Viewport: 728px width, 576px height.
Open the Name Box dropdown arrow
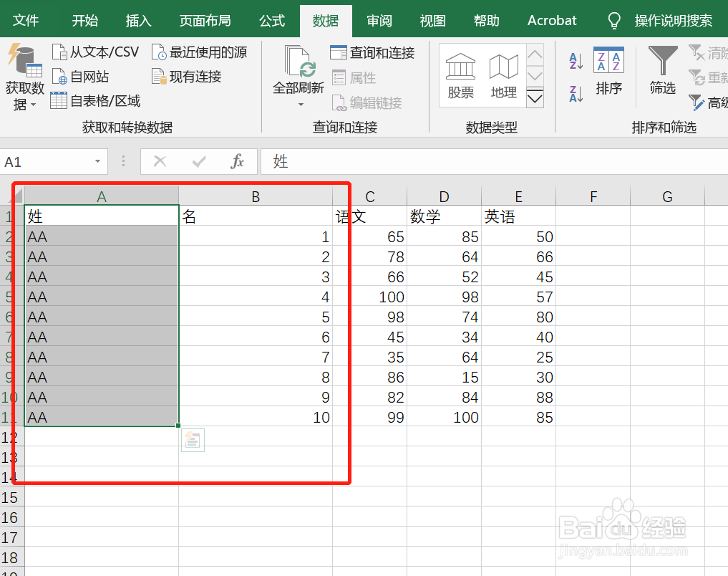point(97,162)
